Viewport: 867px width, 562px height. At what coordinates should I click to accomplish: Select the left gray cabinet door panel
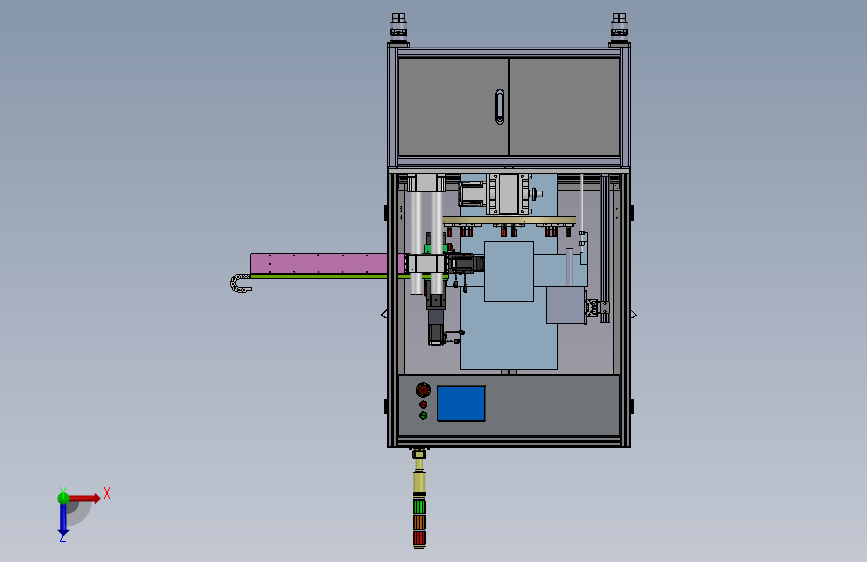453,107
